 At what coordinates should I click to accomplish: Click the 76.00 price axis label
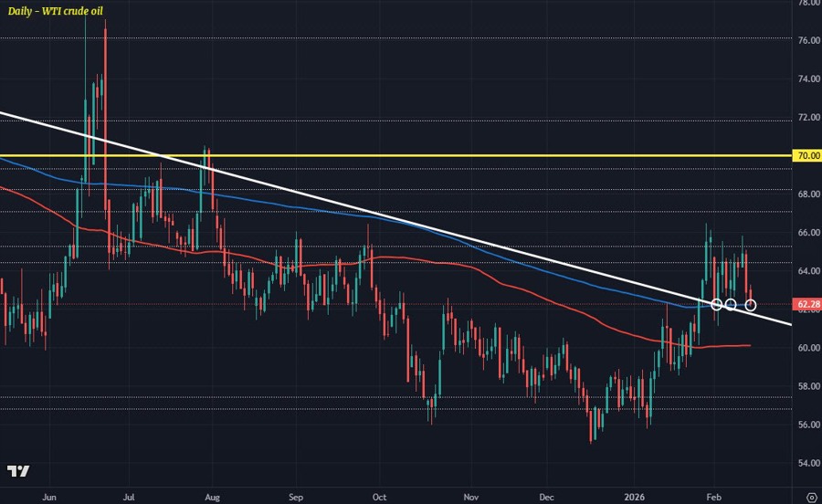[x=806, y=41]
